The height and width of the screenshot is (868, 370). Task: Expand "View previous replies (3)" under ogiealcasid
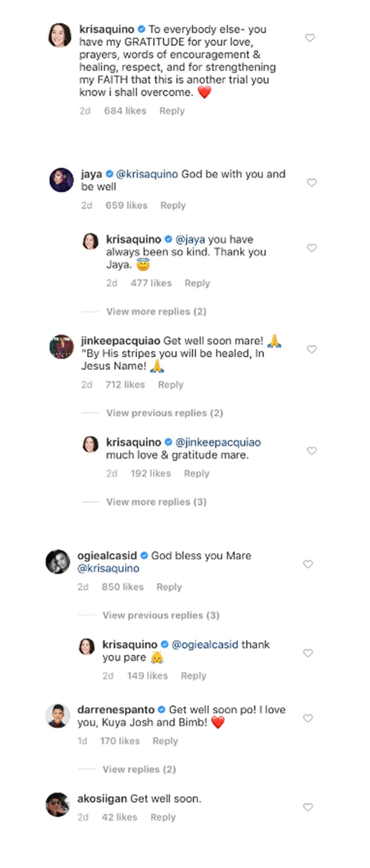[x=161, y=615]
